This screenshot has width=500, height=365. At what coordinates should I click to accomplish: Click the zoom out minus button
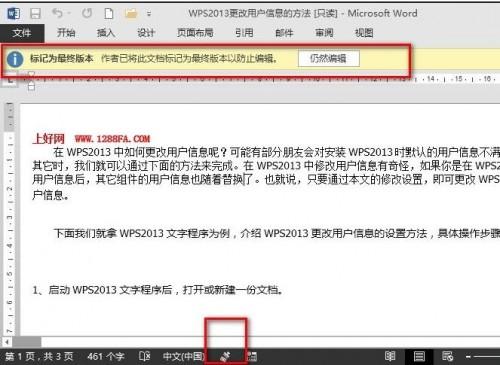coord(468,357)
